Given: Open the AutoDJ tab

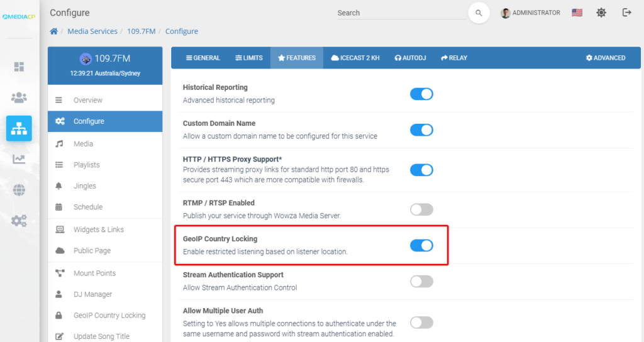Looking at the screenshot, I should 410,58.
